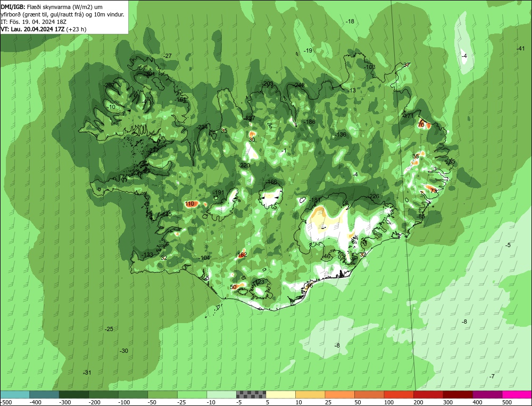This screenshot has height=406, width=532.
Task: Click the '-220' value
Action: coord(244,165)
